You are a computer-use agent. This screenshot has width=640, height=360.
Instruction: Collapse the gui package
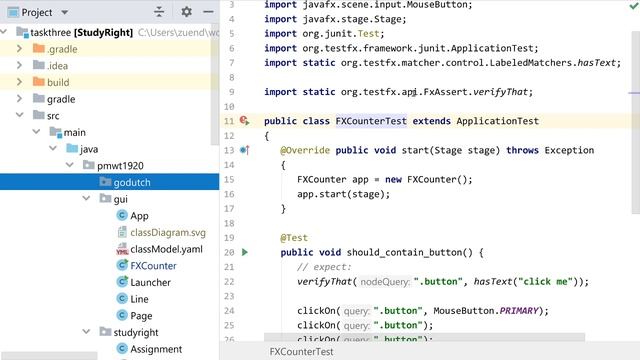(x=86, y=199)
